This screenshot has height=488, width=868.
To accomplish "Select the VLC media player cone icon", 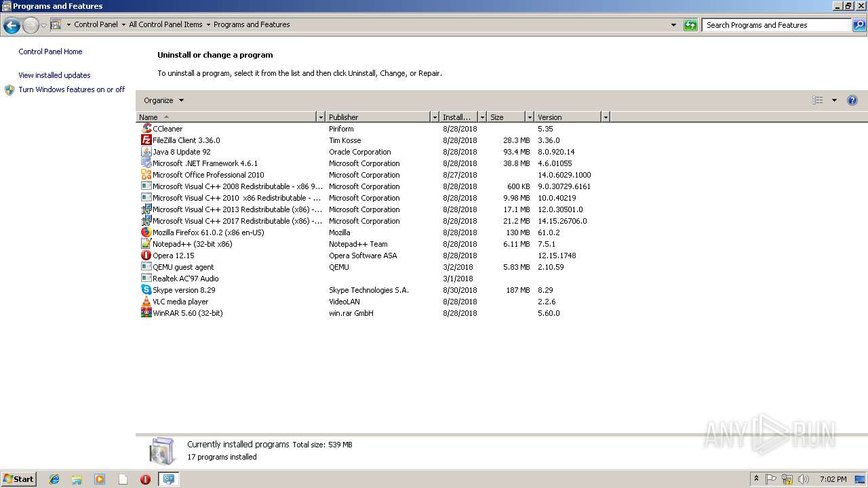I will (x=146, y=302).
